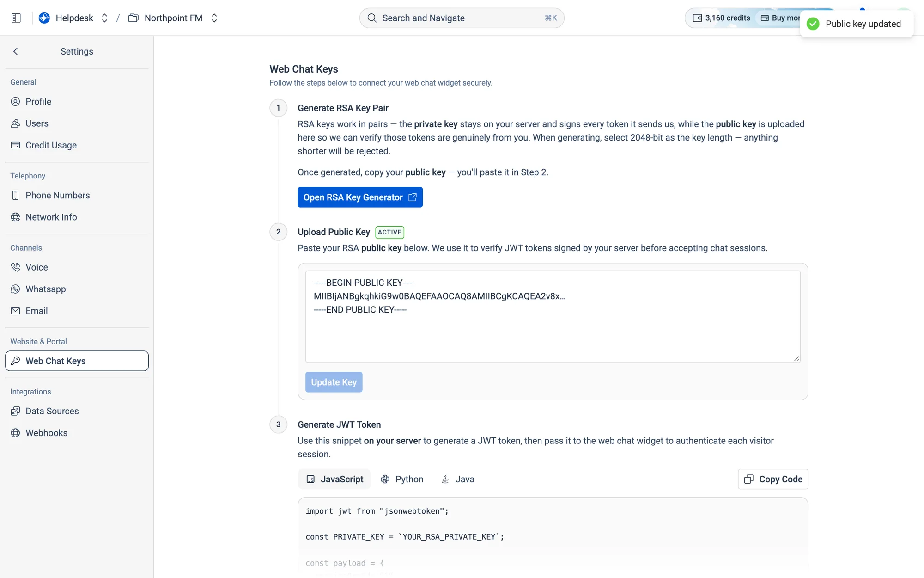Collapse the sidebar panel icon

tap(16, 18)
